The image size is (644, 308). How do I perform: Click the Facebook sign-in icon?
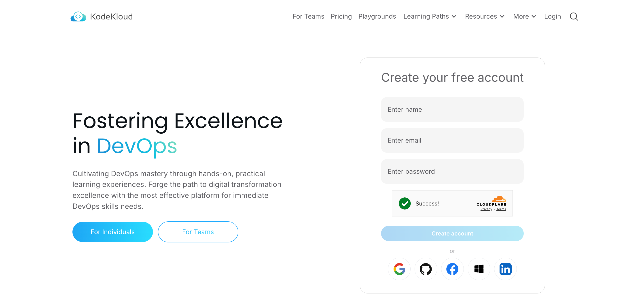[452, 269]
